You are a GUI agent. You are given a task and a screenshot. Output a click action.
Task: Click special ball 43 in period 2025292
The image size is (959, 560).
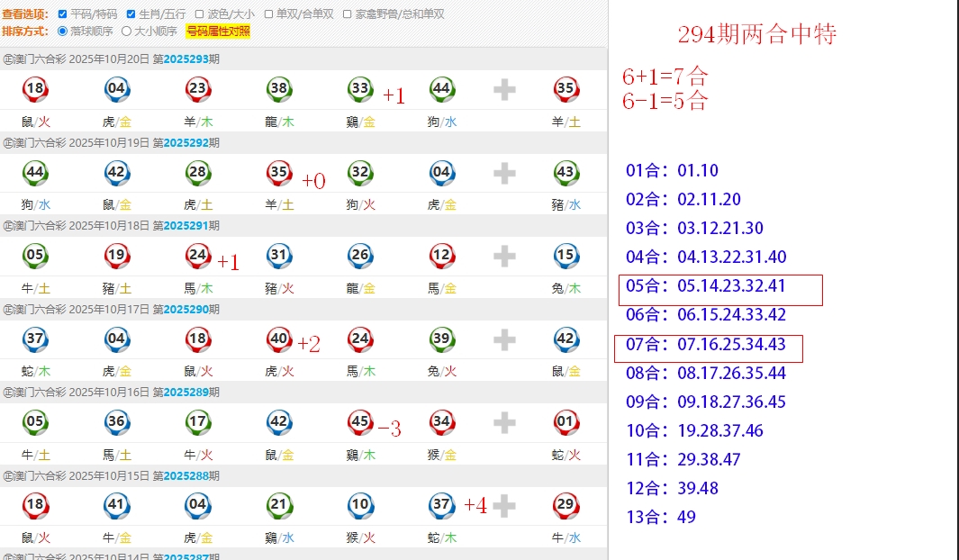pos(565,172)
